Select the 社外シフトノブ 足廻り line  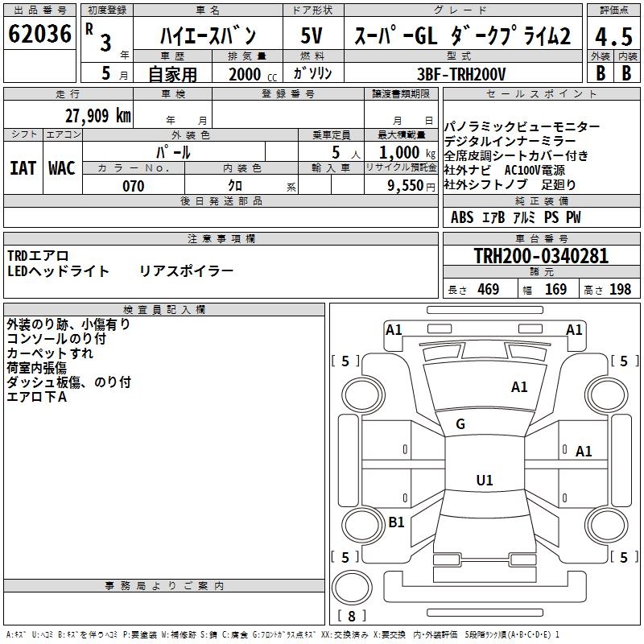510,184
